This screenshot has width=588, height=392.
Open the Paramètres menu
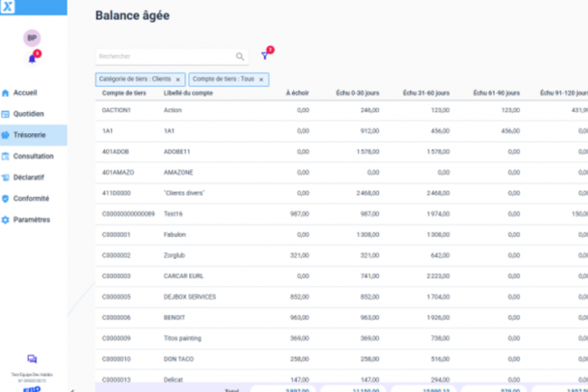pyautogui.click(x=32, y=219)
